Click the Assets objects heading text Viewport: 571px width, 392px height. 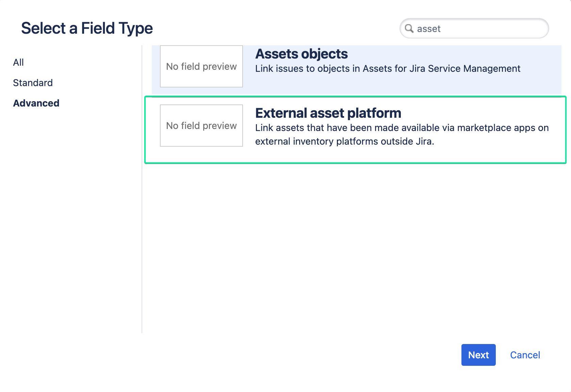click(x=301, y=54)
